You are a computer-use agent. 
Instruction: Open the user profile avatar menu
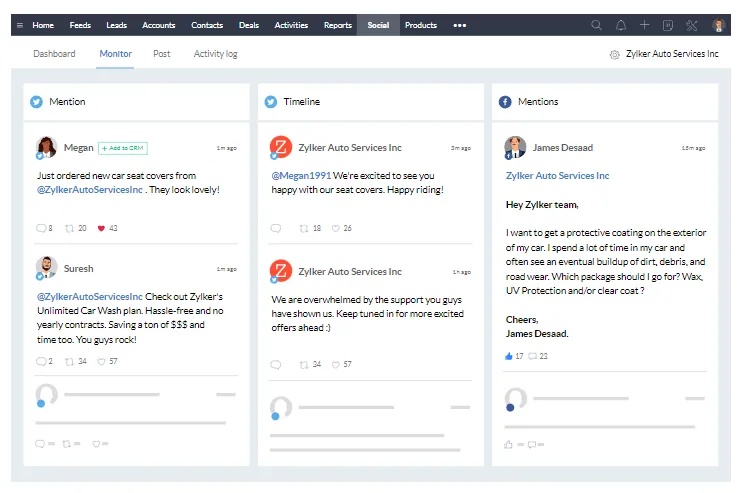pyautogui.click(x=718, y=25)
